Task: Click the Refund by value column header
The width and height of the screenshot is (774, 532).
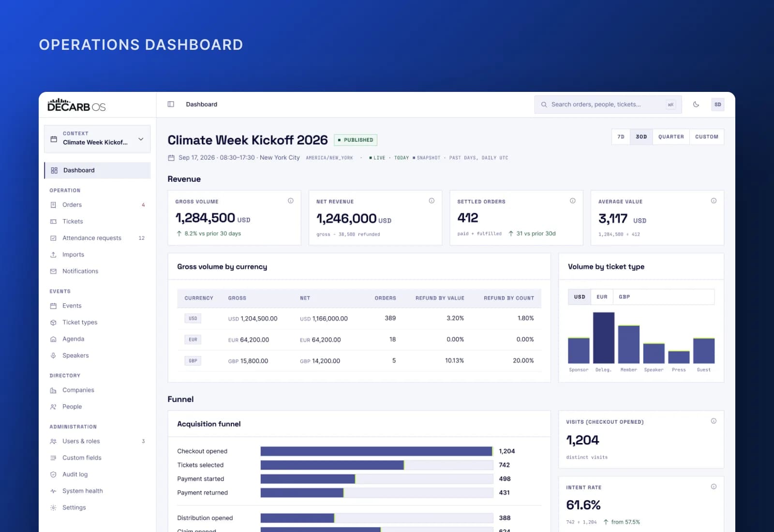Action: click(x=440, y=298)
